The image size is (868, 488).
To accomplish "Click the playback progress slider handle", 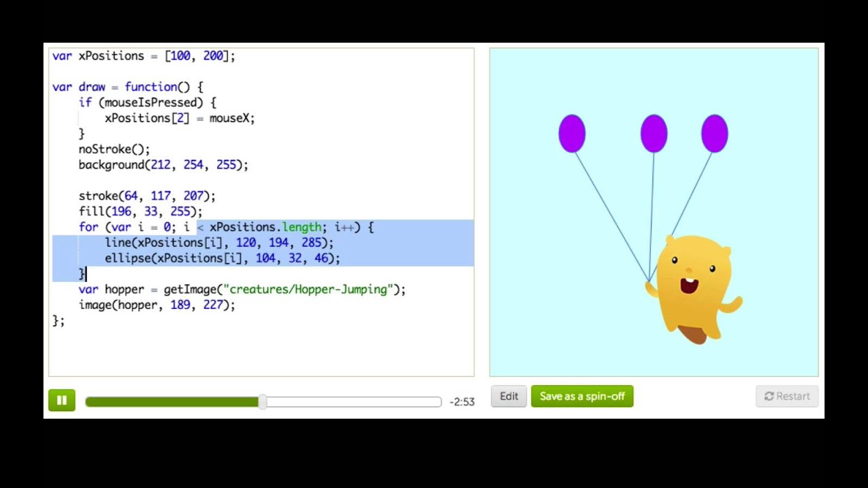I will [262, 402].
